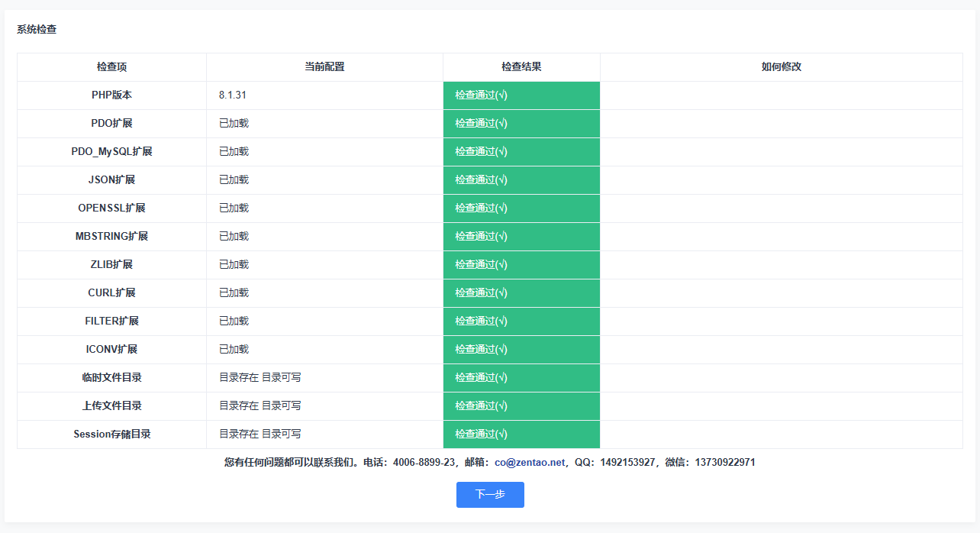Open the co@zentao.net email link

pyautogui.click(x=530, y=462)
